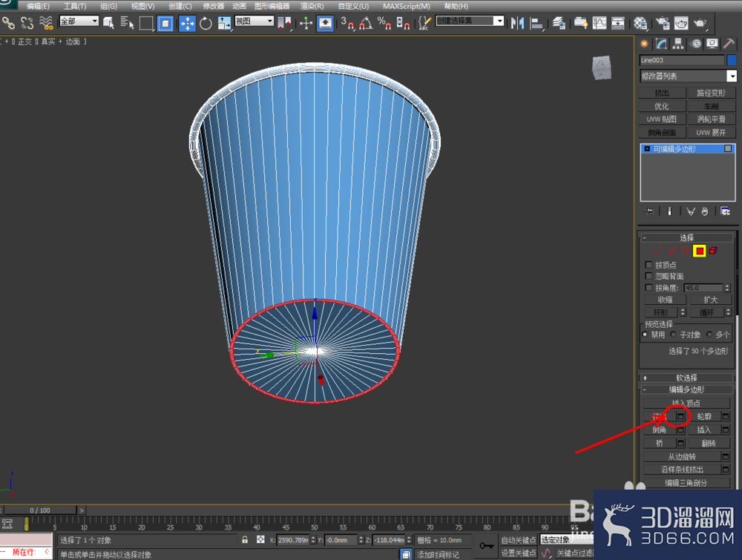Activate select and rotate tool

pyautogui.click(x=206, y=23)
